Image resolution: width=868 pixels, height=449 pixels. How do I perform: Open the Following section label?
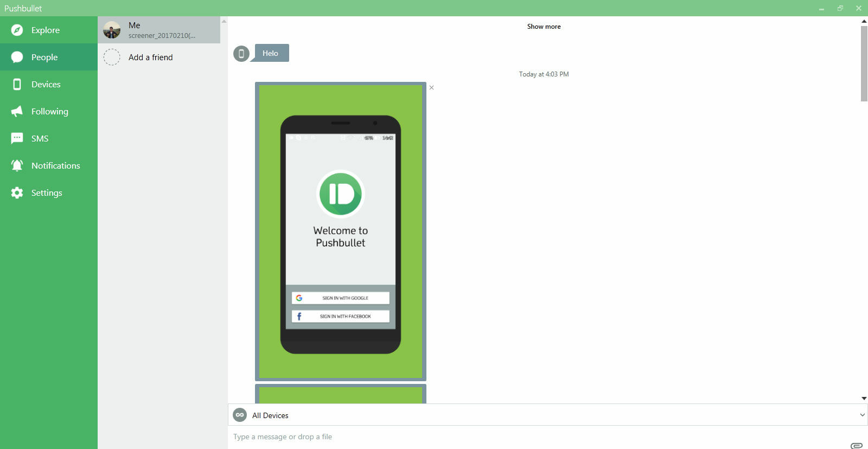(50, 111)
